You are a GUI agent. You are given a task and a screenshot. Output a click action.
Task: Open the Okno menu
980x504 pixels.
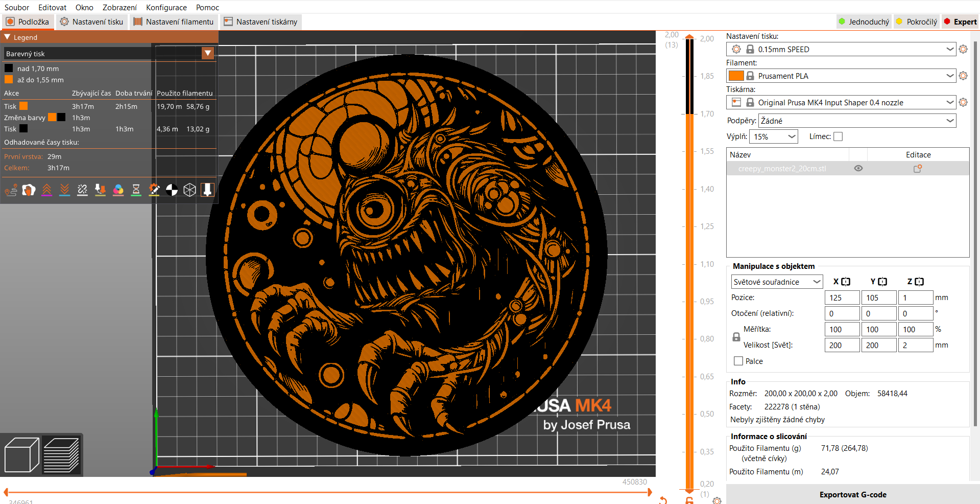pyautogui.click(x=84, y=7)
